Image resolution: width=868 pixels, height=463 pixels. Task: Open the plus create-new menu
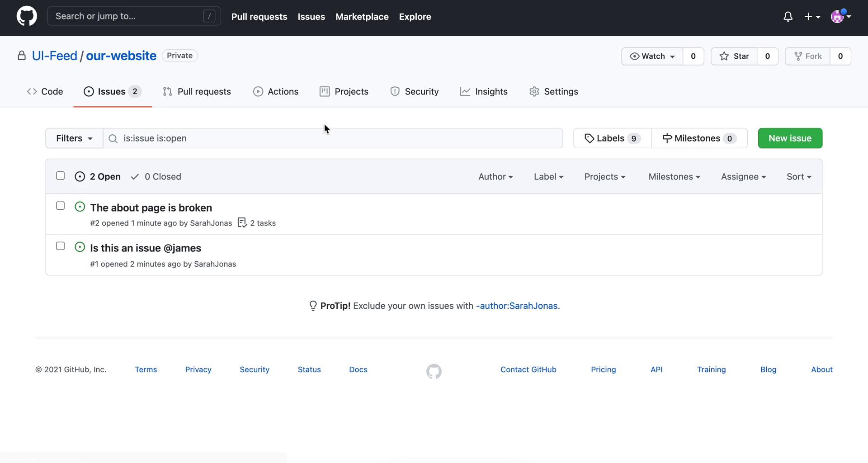(812, 17)
